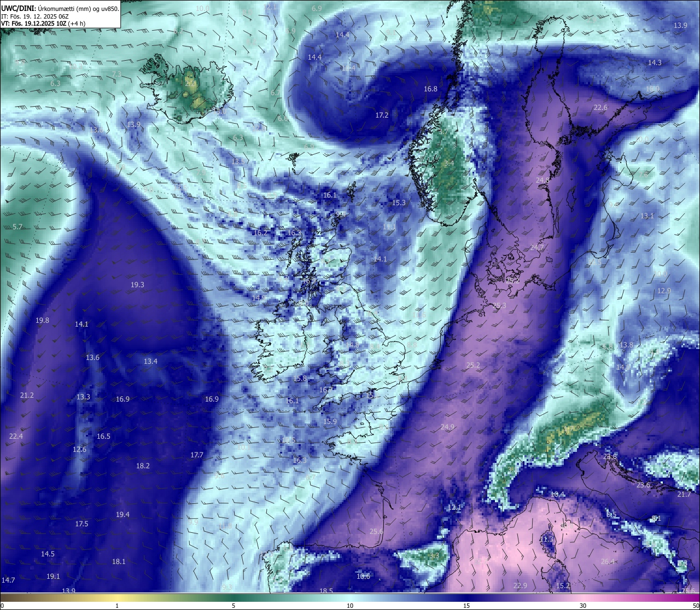Click the 12.6 value on the map
Screen dimensions: 700x610
tap(79, 449)
